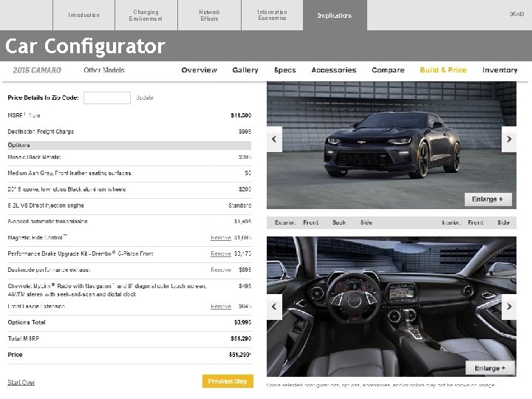This screenshot has width=532, height=399.
Task: Open Other Models link
Action: (x=104, y=70)
